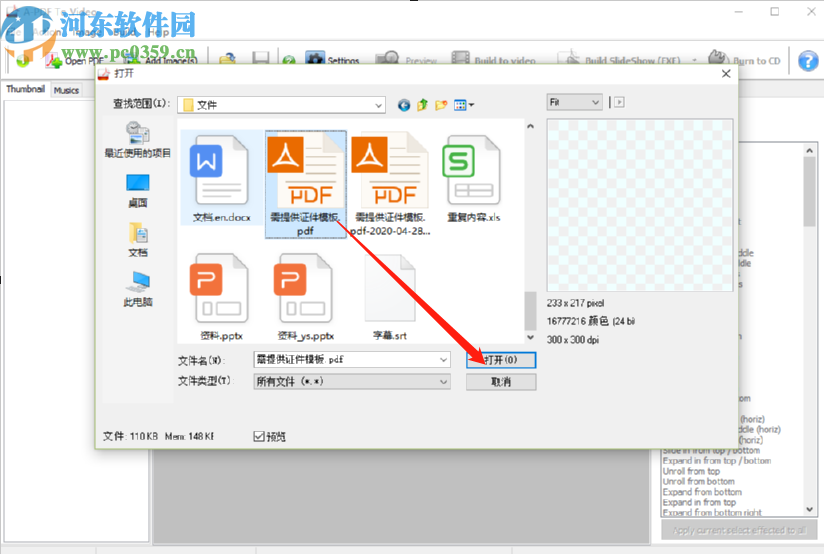The image size is (824, 554).
Task: Select 'Unroll from bottom' effect
Action: tap(698, 481)
